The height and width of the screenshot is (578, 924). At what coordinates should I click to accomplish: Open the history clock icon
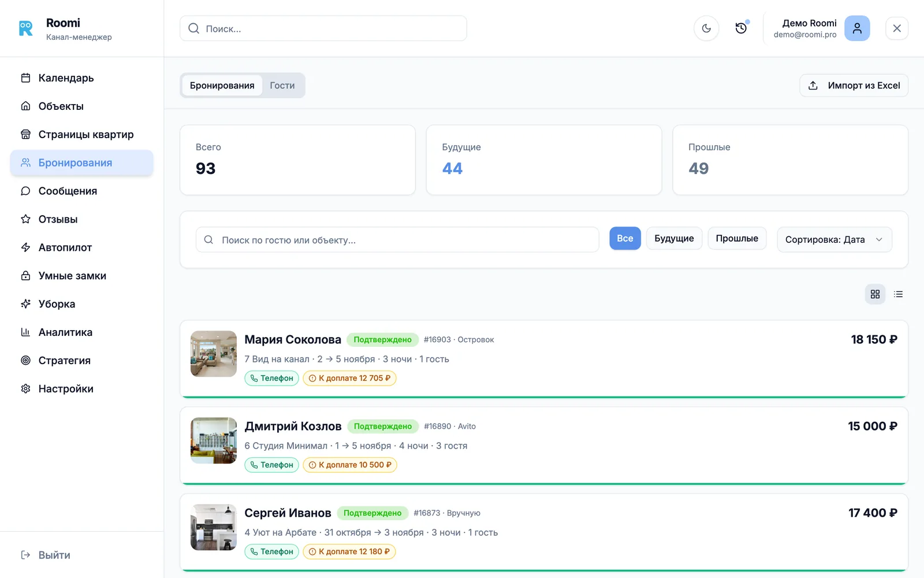pyautogui.click(x=741, y=28)
